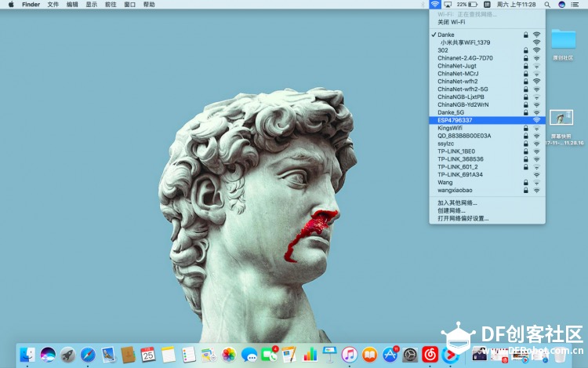This screenshot has width=588, height=368.
Task: Open Photos pinwheel icon in Dock
Action: [229, 355]
